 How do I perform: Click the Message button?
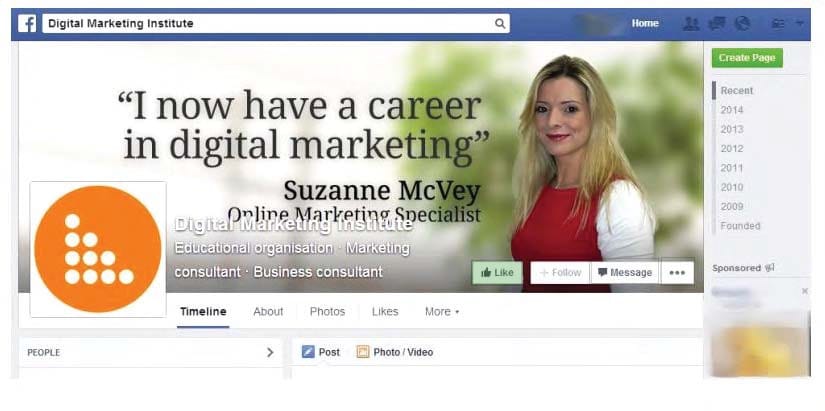click(625, 273)
